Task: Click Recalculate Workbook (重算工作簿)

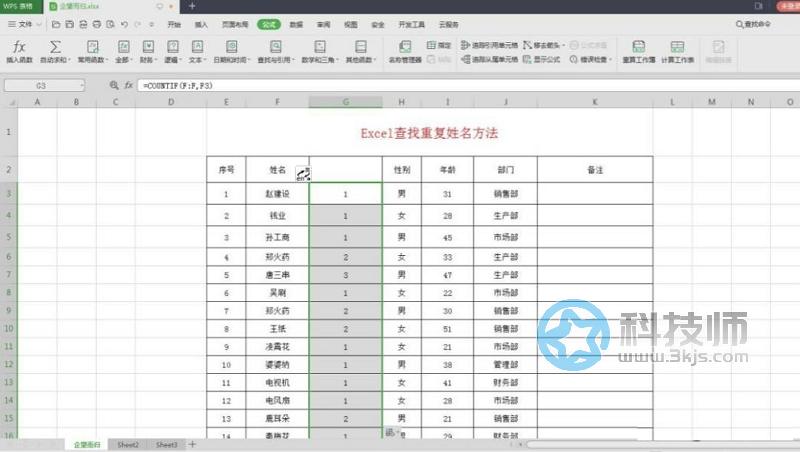Action: tap(638, 52)
